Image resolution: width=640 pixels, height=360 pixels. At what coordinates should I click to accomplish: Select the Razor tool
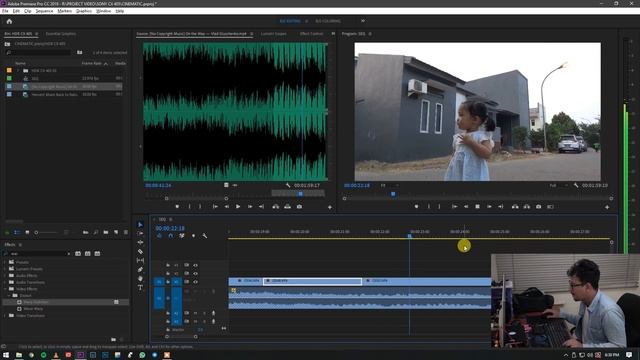140,251
